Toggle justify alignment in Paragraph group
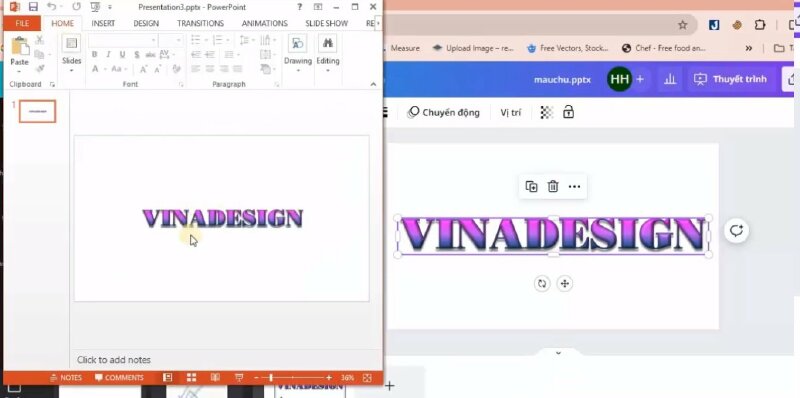 pyautogui.click(x=238, y=69)
